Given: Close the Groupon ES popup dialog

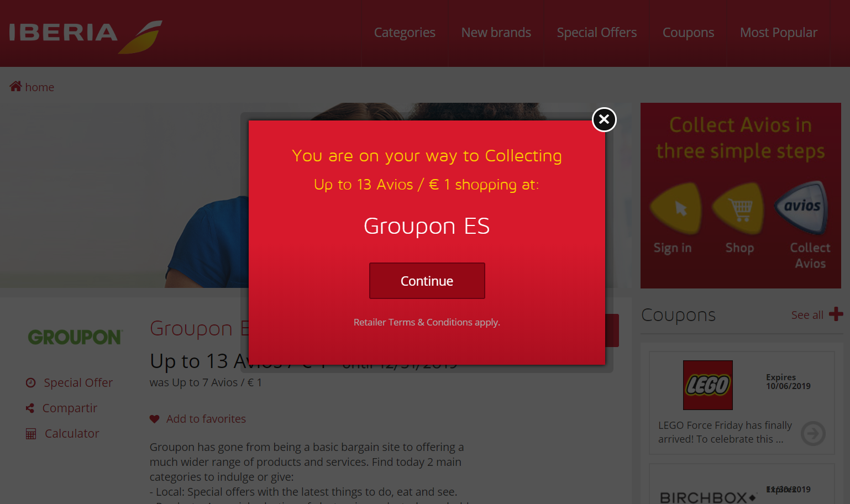Looking at the screenshot, I should 604,119.
